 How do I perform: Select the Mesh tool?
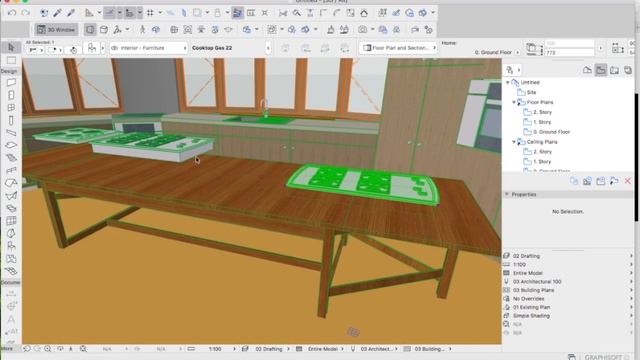(x=11, y=271)
